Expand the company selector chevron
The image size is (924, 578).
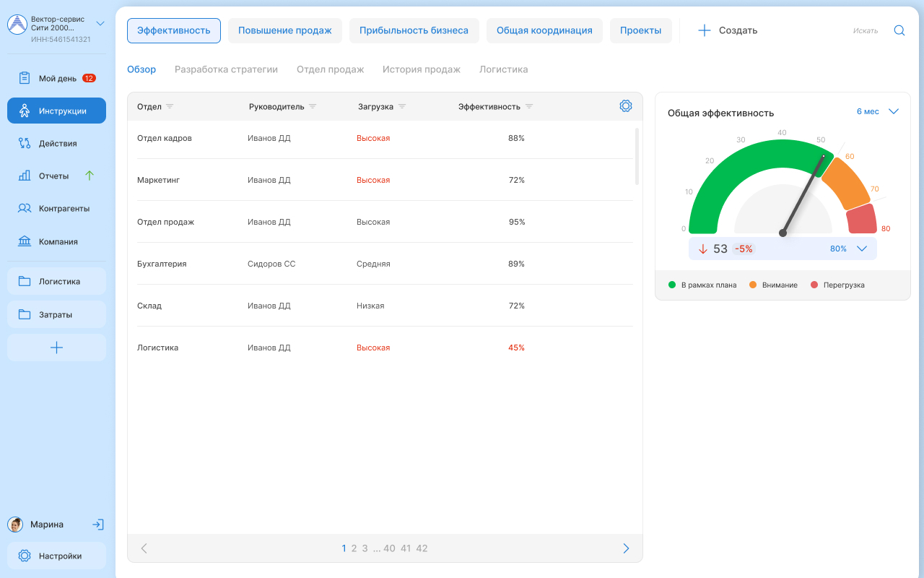click(100, 23)
